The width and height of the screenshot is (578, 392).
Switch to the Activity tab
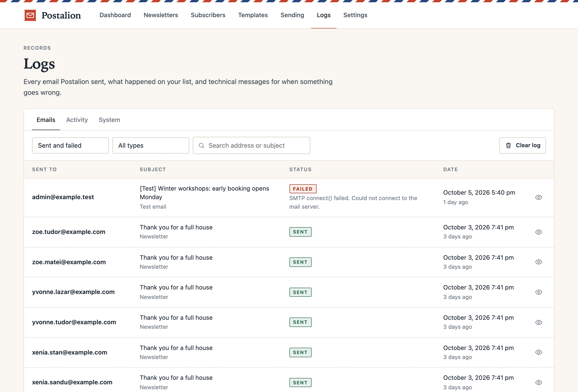(x=77, y=120)
